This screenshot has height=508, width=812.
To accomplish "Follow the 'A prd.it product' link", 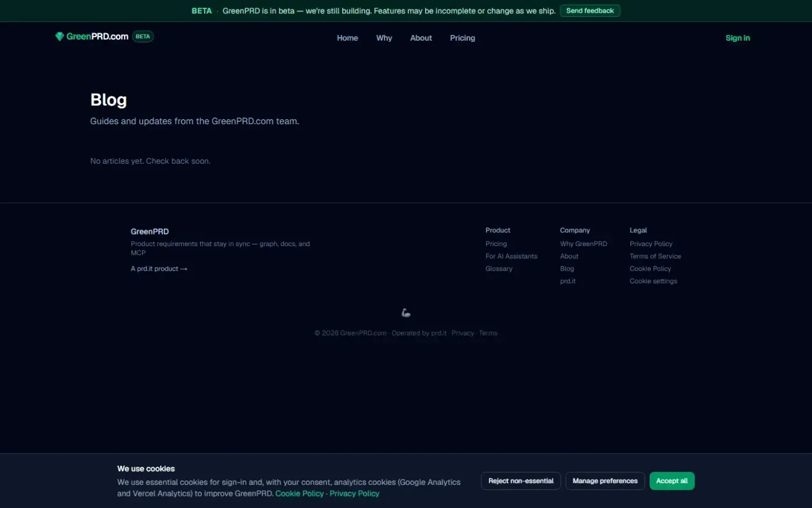I will (159, 269).
